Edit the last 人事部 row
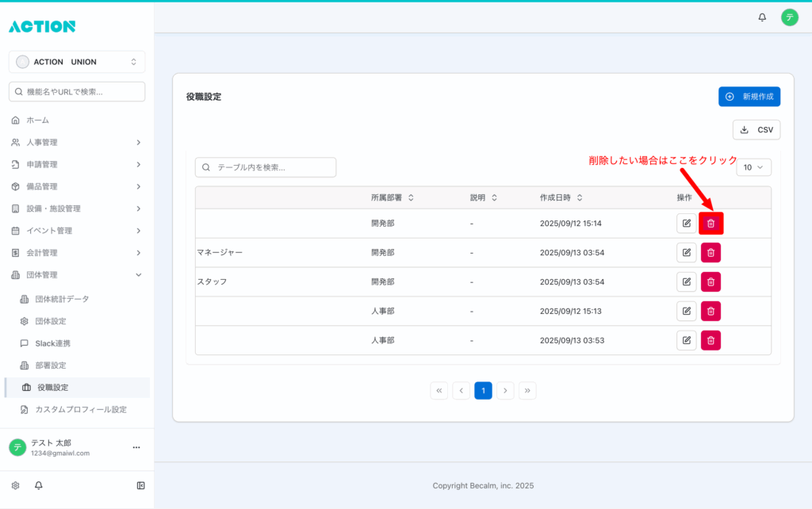Image resolution: width=812 pixels, height=509 pixels. pos(686,341)
